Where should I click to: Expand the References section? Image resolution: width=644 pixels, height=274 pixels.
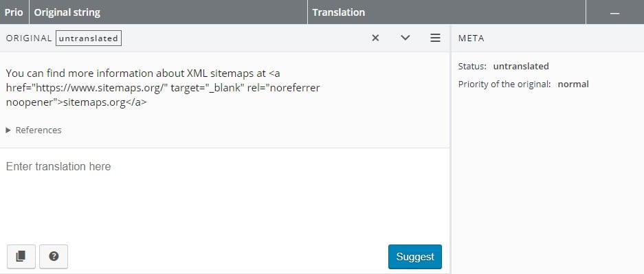[34, 130]
